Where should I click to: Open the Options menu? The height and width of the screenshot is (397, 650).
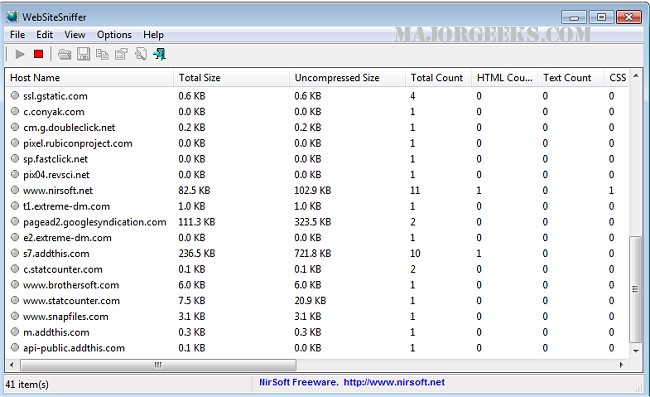pos(114,35)
